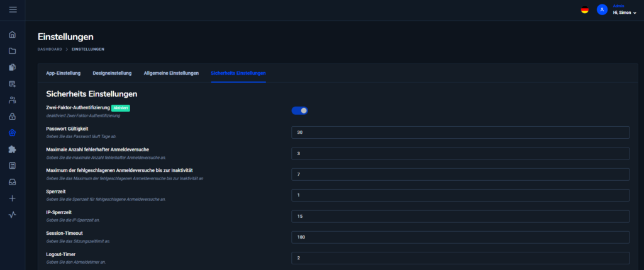The width and height of the screenshot is (644, 270).
Task: Click the plus icon in sidebar
Action: click(13, 198)
